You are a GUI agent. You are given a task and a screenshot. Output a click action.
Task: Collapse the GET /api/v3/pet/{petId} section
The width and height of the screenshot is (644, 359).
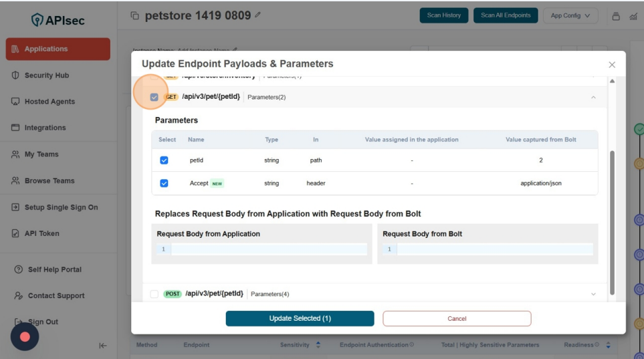[593, 98]
